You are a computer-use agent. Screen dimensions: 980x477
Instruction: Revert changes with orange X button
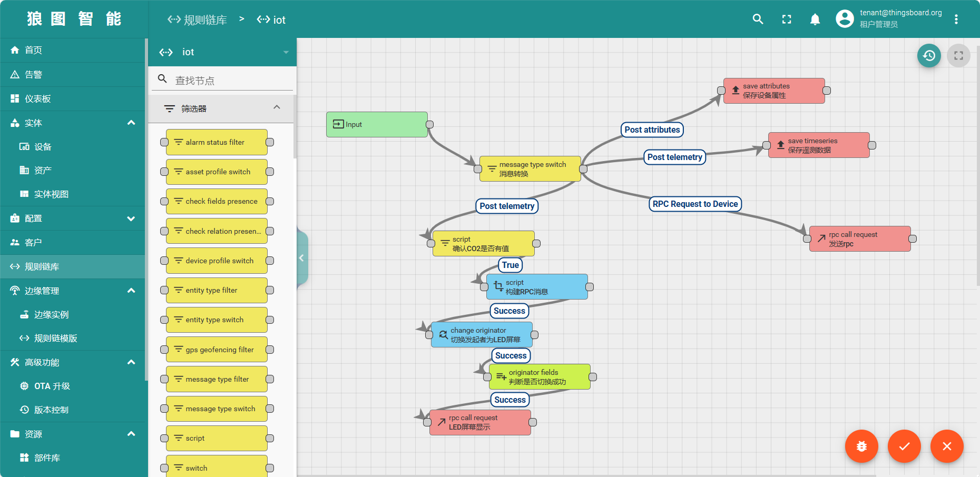coord(947,446)
